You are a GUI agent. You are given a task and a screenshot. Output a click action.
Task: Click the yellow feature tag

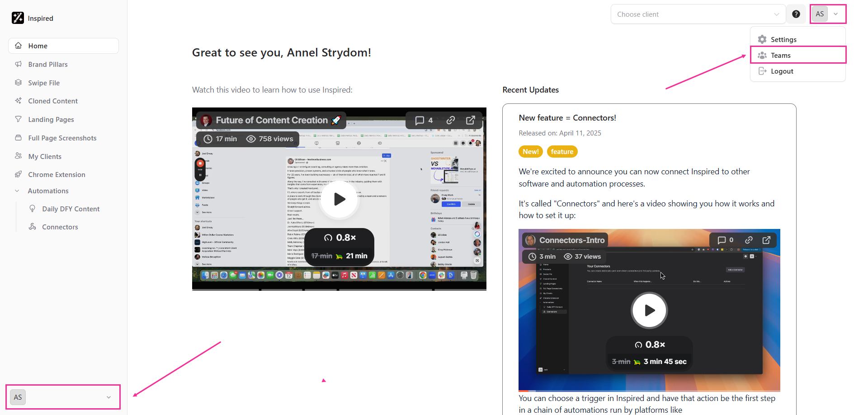(562, 152)
